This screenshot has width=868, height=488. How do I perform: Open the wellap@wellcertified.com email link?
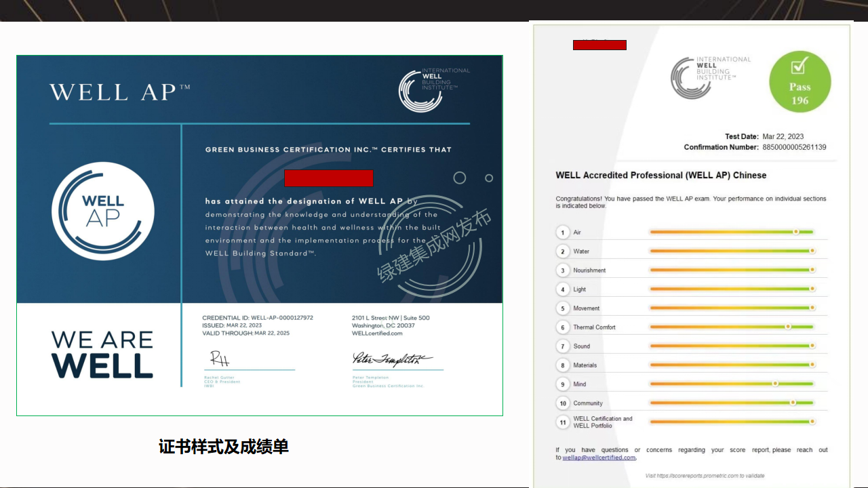[599, 457]
